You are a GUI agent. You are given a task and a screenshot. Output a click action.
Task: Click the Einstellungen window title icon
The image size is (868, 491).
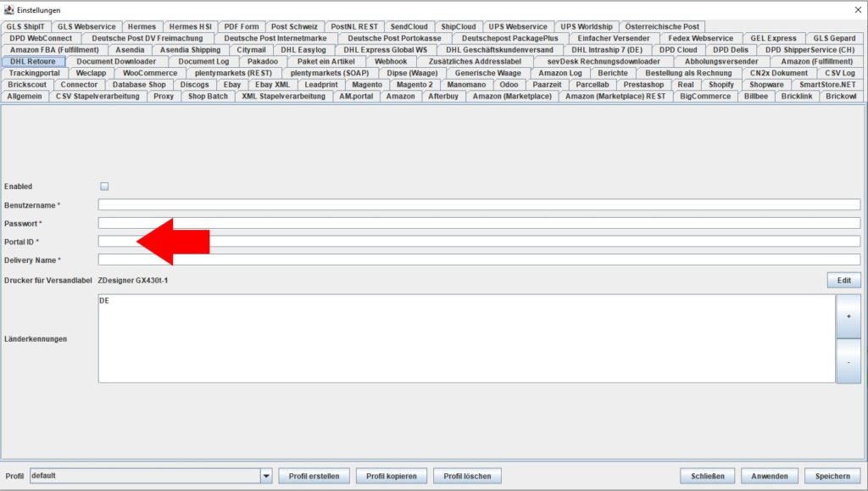pos(8,9)
